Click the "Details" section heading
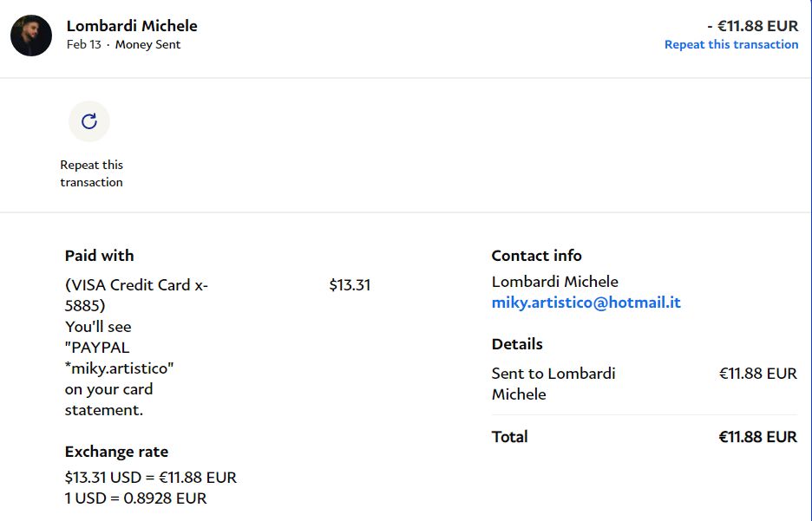 517,344
